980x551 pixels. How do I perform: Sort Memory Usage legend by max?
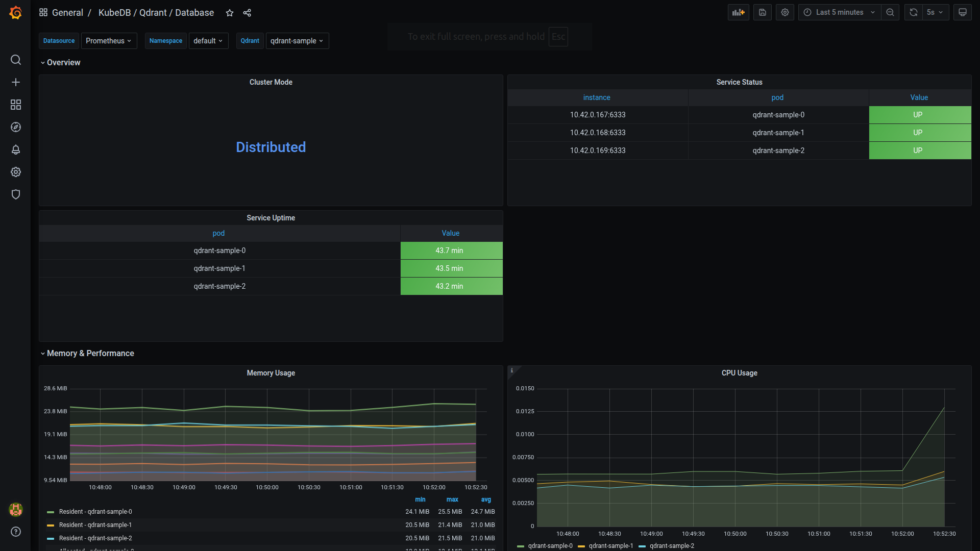point(452,499)
